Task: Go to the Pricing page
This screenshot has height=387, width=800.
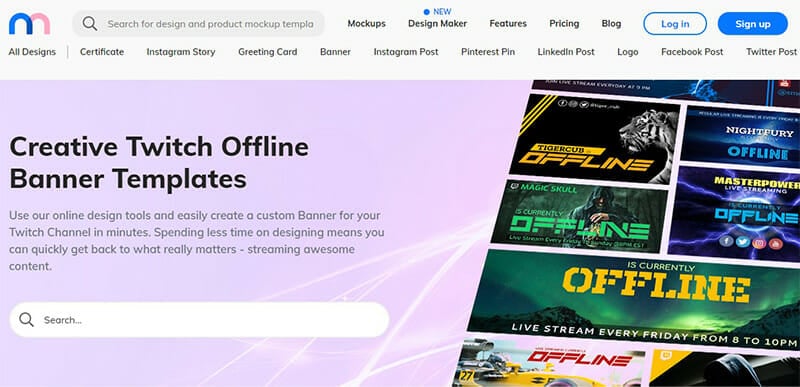Action: click(564, 23)
